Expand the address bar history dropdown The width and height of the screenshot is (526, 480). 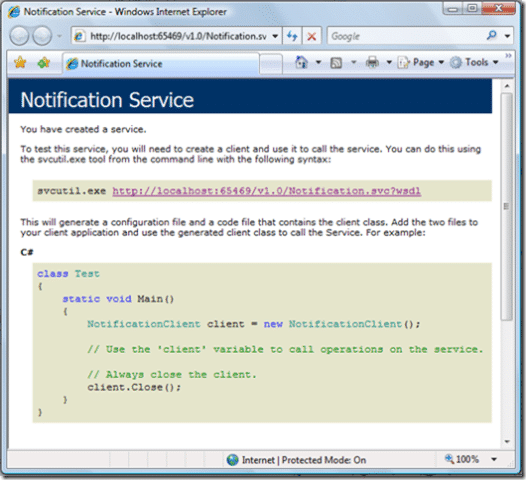[275, 36]
